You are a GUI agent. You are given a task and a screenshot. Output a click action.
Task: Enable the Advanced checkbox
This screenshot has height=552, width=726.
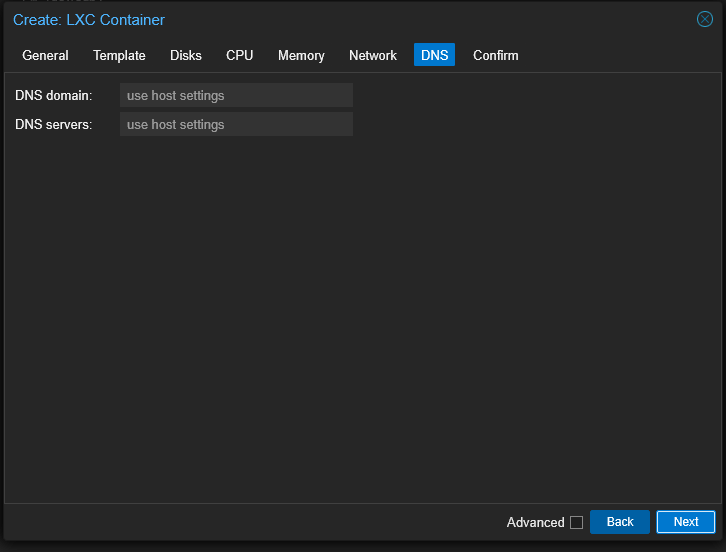pos(576,522)
